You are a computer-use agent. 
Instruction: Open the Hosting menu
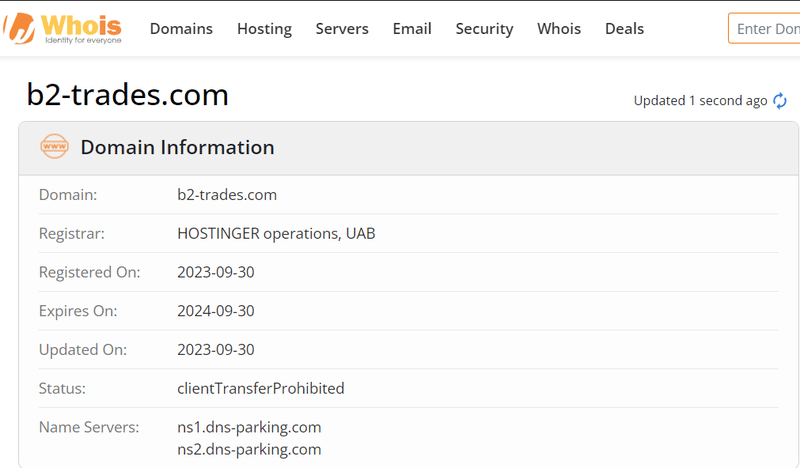point(264,29)
